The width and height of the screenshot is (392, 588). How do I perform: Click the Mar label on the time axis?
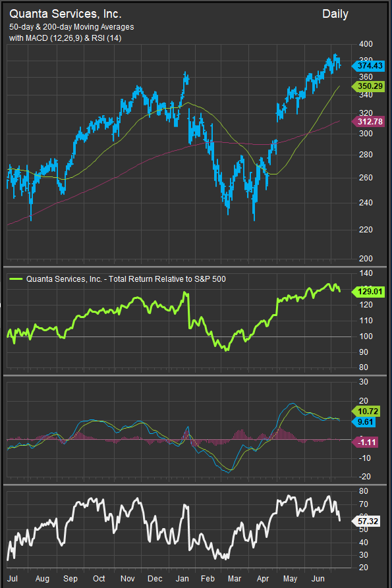point(235,579)
